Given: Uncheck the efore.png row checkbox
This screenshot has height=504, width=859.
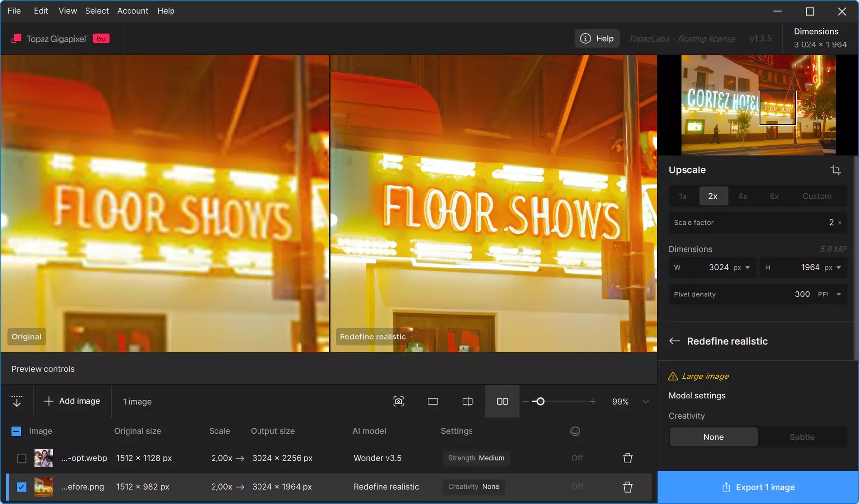Looking at the screenshot, I should 21,487.
